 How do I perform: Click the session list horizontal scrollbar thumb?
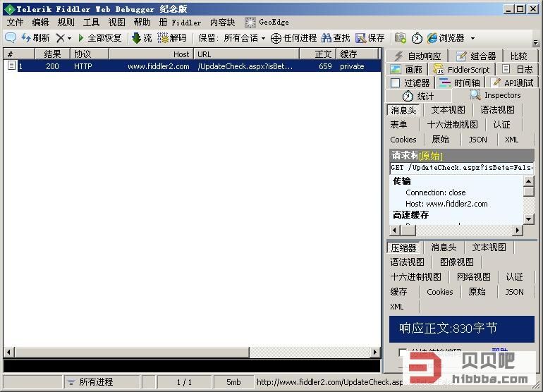click(132, 353)
